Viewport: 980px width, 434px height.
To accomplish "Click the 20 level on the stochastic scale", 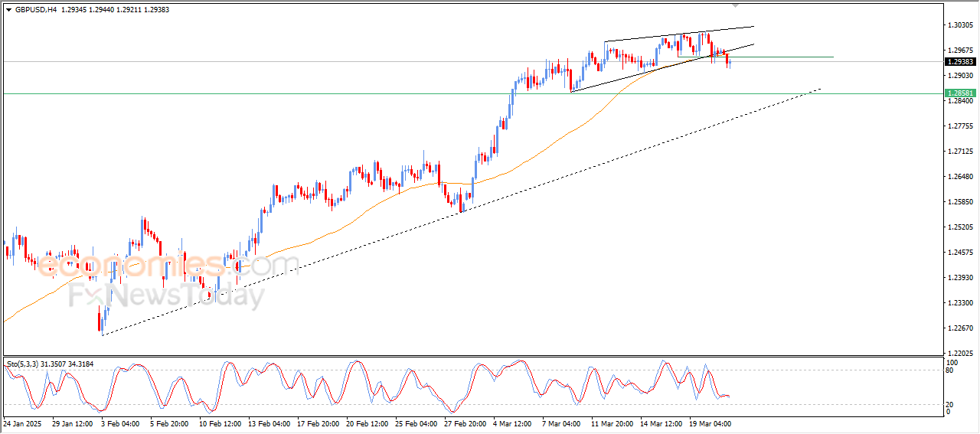I will [951, 404].
